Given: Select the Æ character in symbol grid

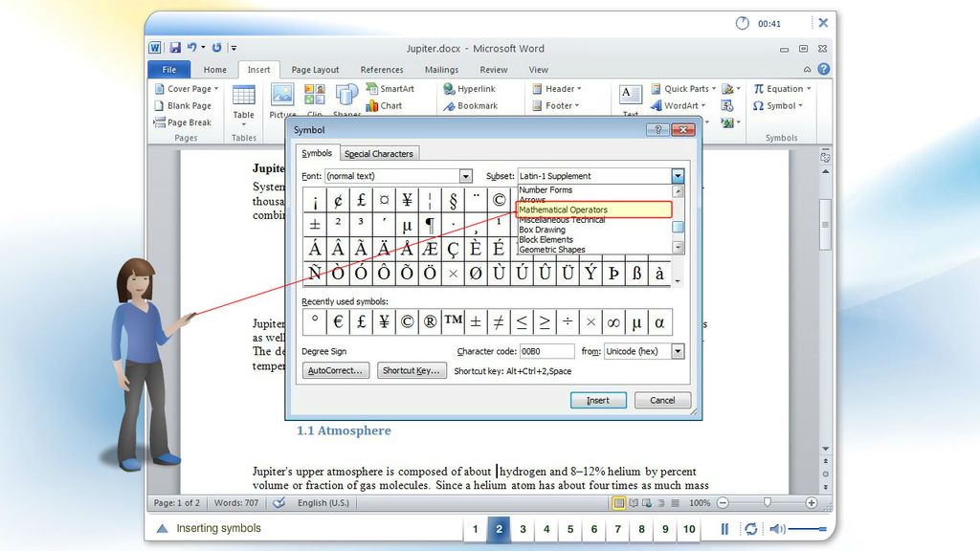Looking at the screenshot, I should coord(430,249).
